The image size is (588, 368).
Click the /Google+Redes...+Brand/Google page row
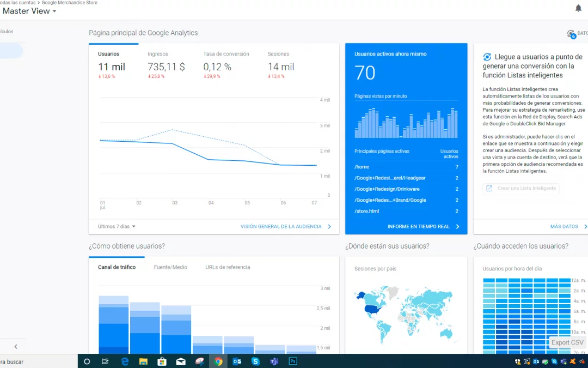coord(406,200)
